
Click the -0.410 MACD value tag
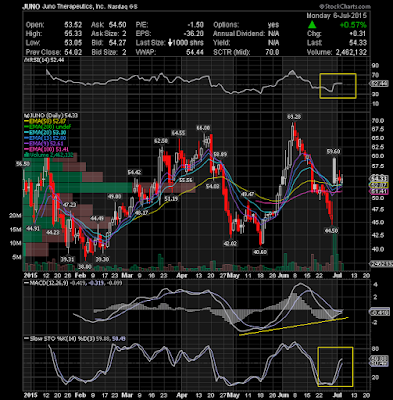click(379, 312)
